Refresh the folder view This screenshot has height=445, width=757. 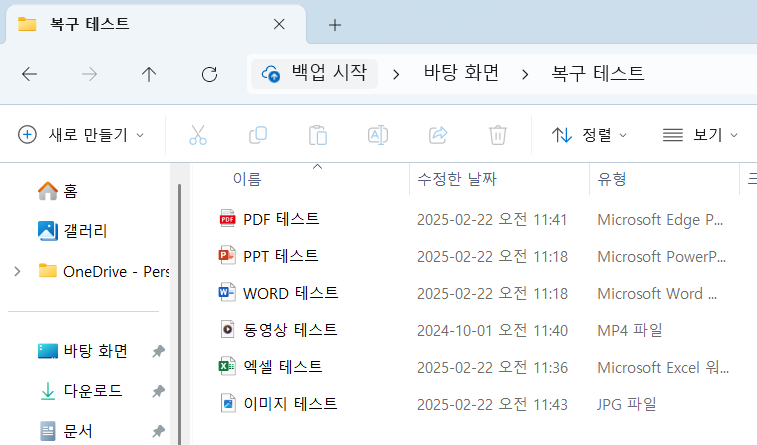209,74
